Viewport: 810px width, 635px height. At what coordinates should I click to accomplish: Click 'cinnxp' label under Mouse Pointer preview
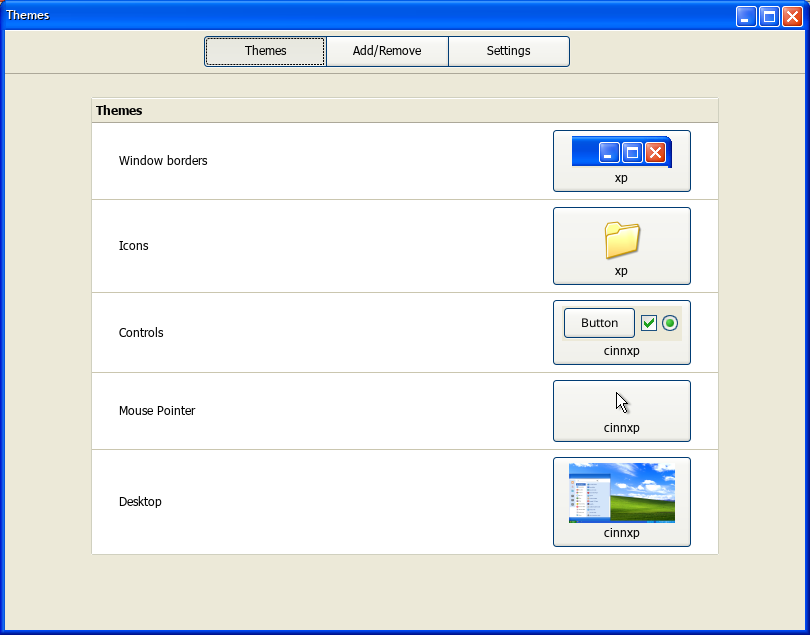621,428
